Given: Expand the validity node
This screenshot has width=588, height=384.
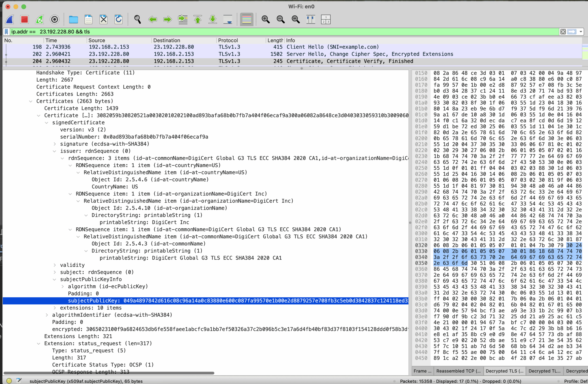Looking at the screenshot, I should tap(55, 265).
